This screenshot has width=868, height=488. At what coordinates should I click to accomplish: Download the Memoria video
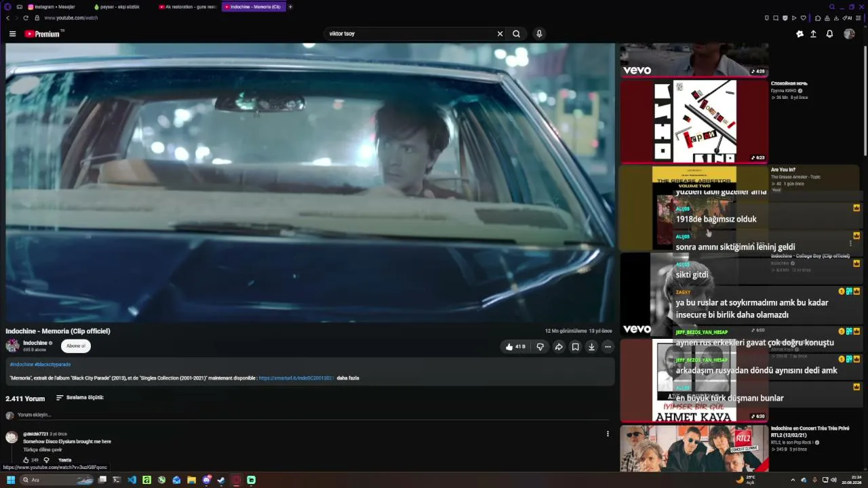591,346
